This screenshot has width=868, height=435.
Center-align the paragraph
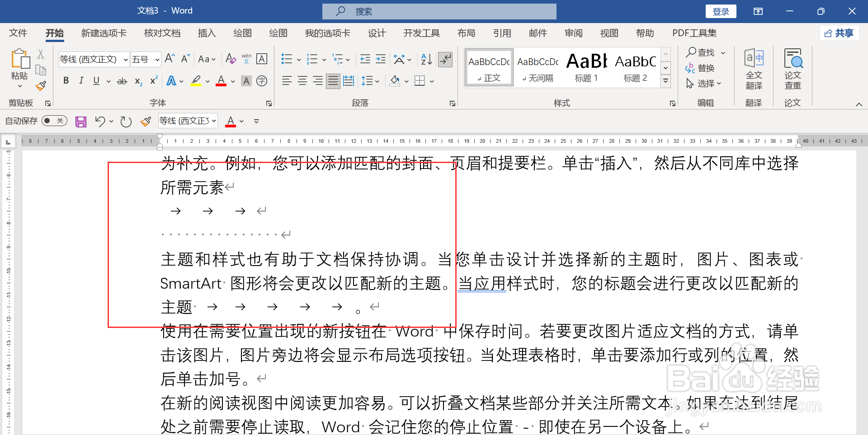[x=302, y=81]
